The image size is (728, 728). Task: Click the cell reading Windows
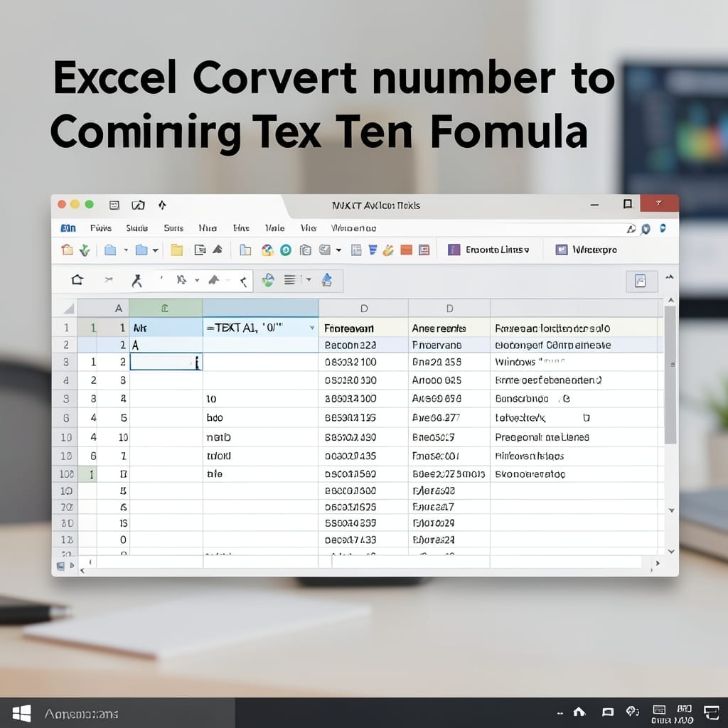tap(574, 362)
